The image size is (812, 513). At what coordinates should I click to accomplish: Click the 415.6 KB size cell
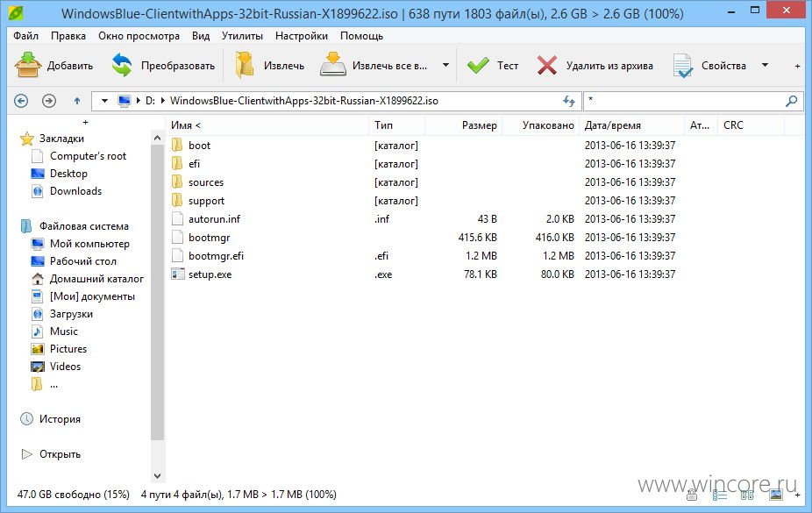477,238
